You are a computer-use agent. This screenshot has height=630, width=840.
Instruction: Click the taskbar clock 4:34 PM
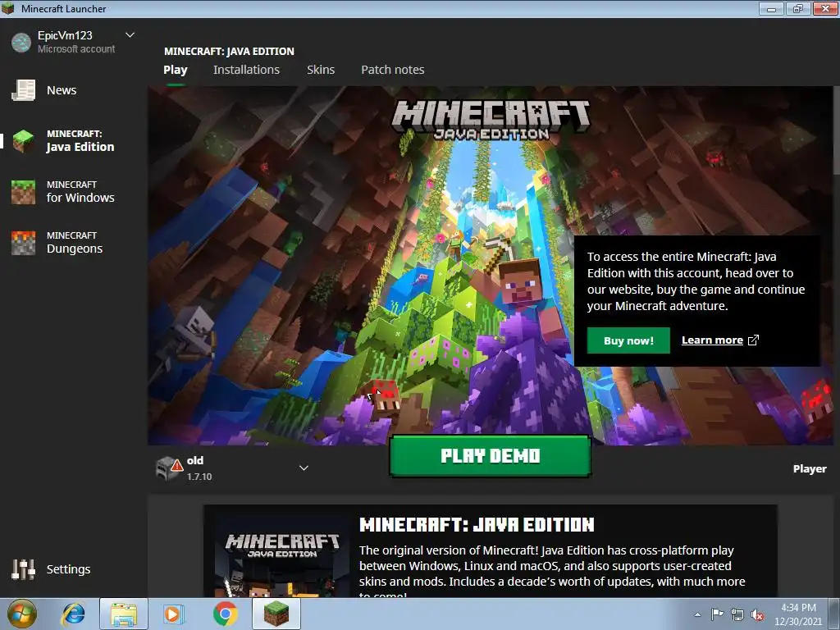pos(797,608)
